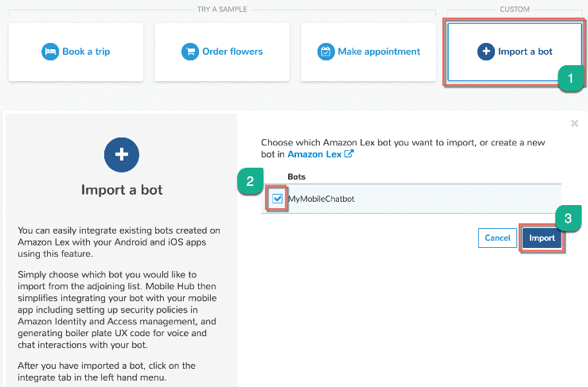Click the paragraph starting 'Simply choose which bot'
The height and width of the screenshot is (387, 588).
(x=117, y=309)
